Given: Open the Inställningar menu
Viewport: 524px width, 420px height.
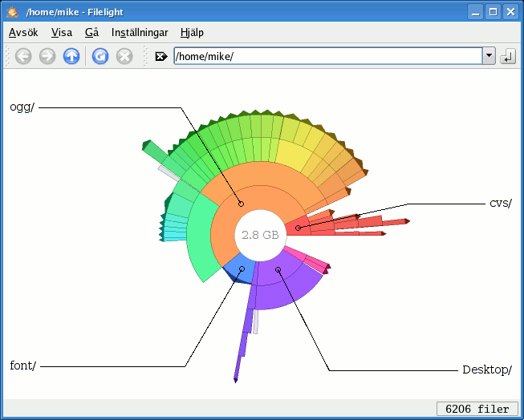Looking at the screenshot, I should [x=140, y=33].
